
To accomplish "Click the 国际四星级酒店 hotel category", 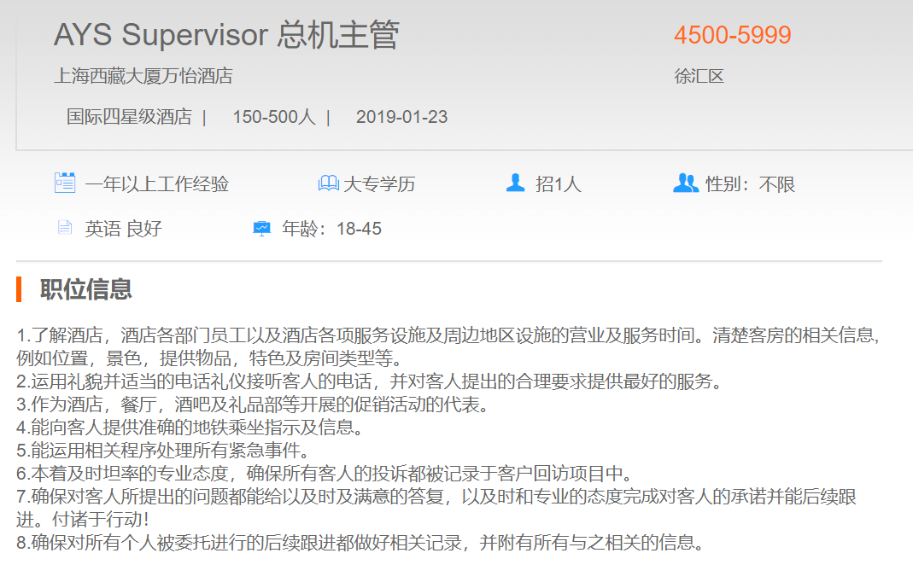I will tap(129, 117).
